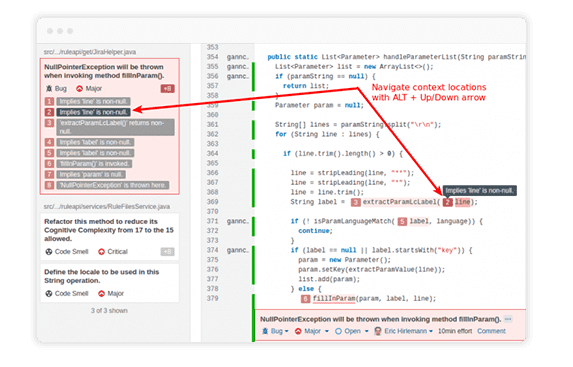Click gannc. author on line 374
This screenshot has height=367, width=573.
click(238, 250)
